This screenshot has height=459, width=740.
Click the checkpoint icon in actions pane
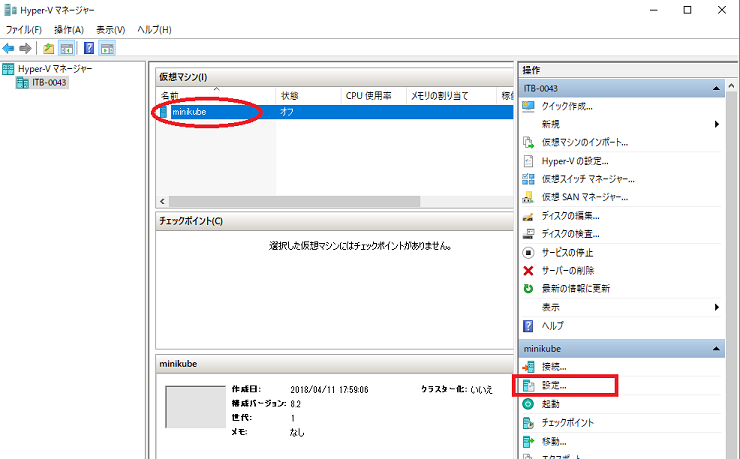(x=528, y=423)
